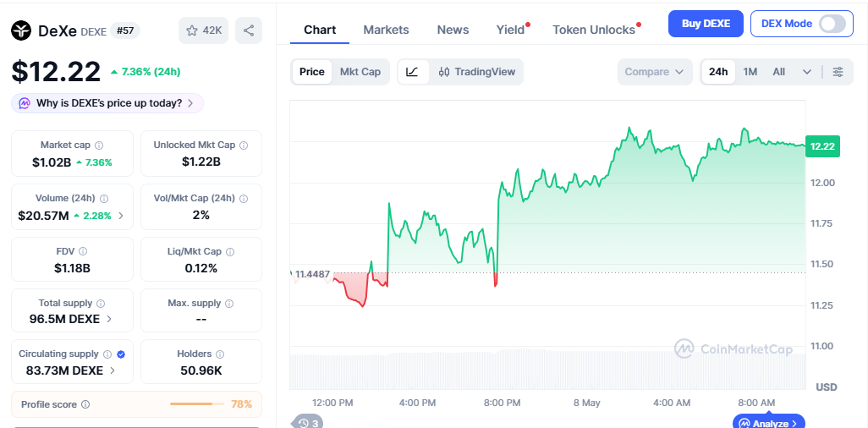The image size is (868, 428).
Task: Click the AI icon in price question pill
Action: click(25, 103)
